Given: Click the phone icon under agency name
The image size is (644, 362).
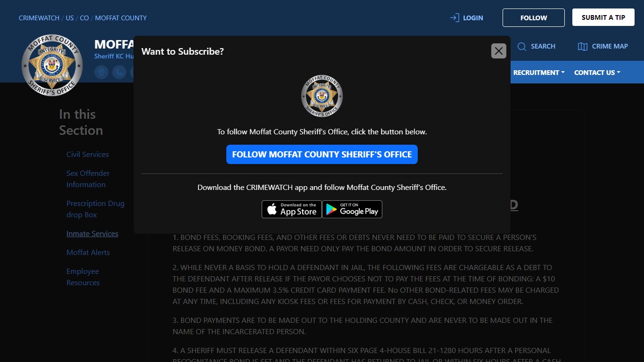Looking at the screenshot, I should pos(119,72).
